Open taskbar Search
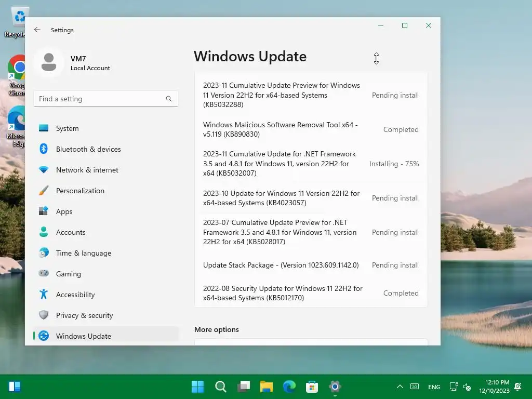The height and width of the screenshot is (399, 532). [220, 387]
